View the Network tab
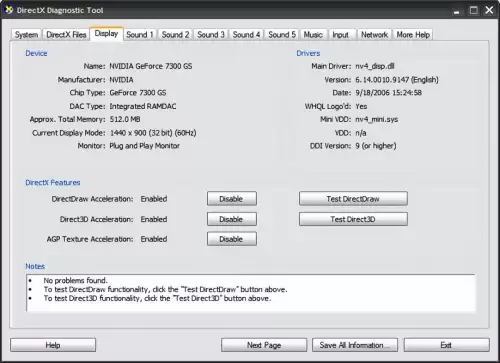Viewport: 500px width, 363px height. click(x=374, y=35)
